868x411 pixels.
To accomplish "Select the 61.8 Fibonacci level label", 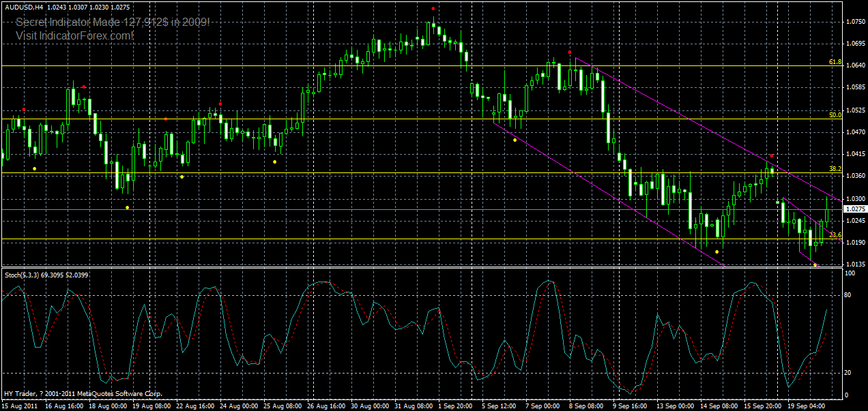I will click(834, 61).
